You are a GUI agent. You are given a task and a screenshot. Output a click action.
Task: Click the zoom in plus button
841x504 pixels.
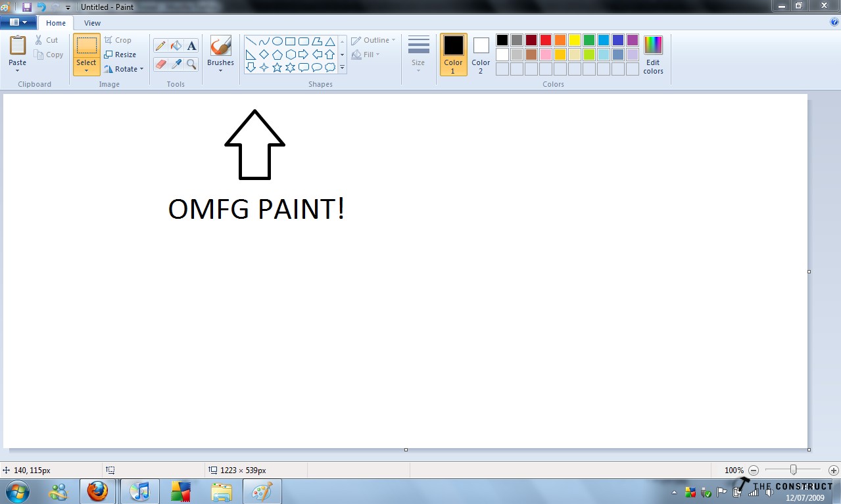click(x=834, y=470)
